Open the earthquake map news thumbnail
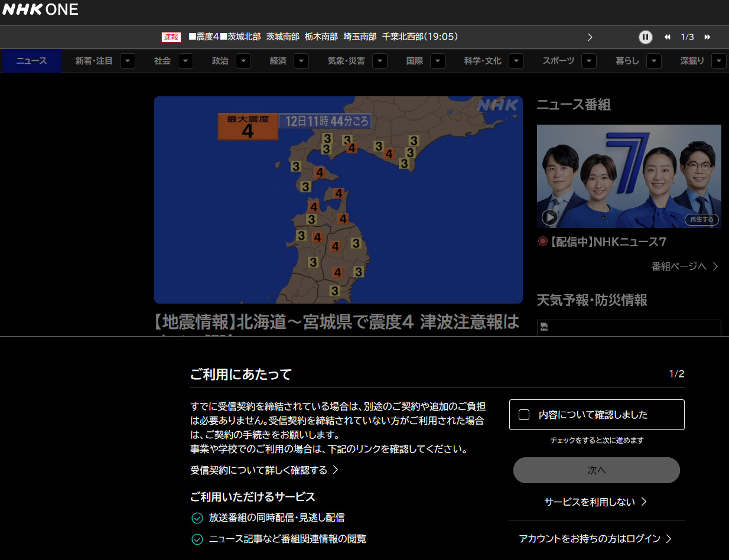Viewport: 729px width, 560px height. pyautogui.click(x=338, y=200)
